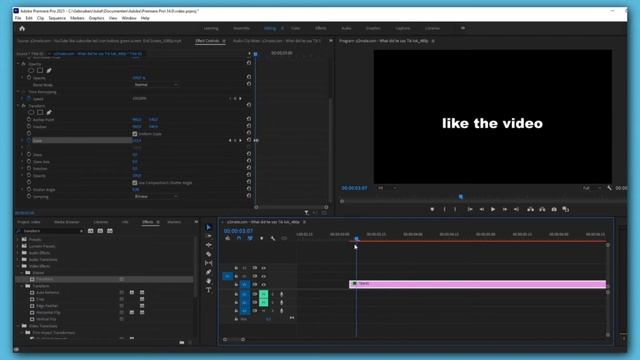Select the Track Select Forward tool
The width and height of the screenshot is (640, 360).
pyautogui.click(x=209, y=236)
